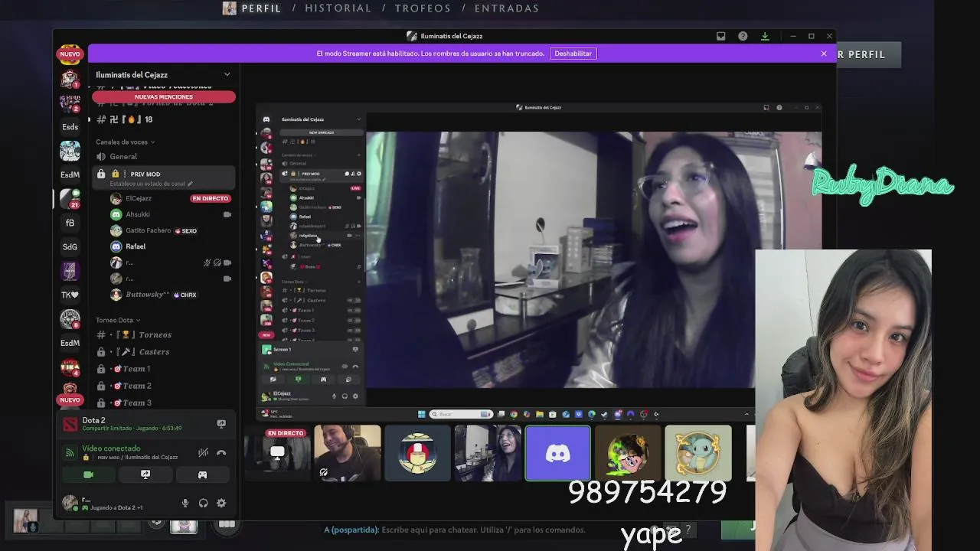Image resolution: width=980 pixels, height=551 pixels.
Task: Click user Rafael in voice list
Action: 136,246
